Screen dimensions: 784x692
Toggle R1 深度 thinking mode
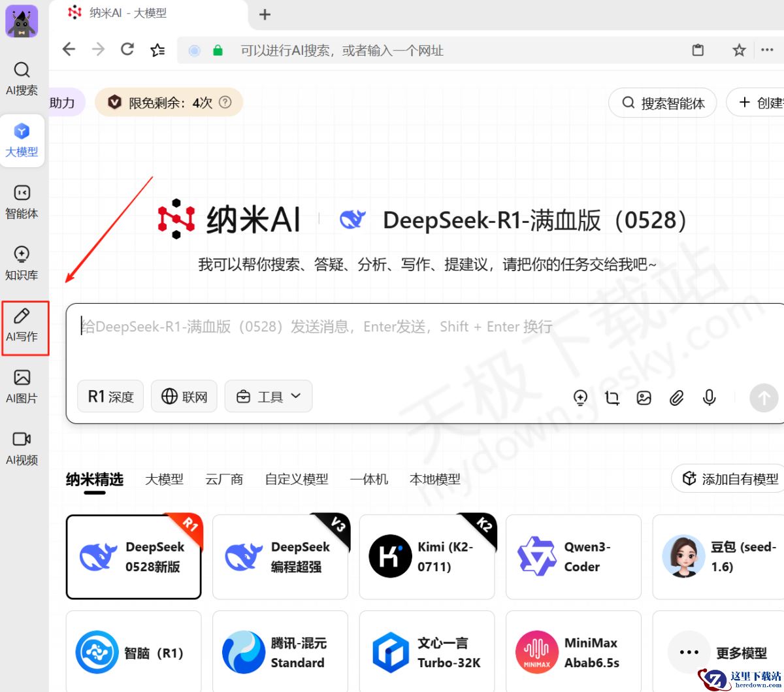point(110,397)
